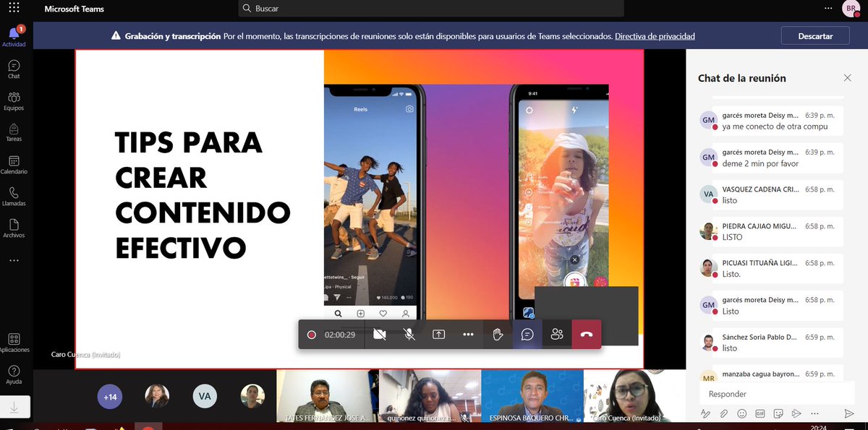Select message 'deme 2 min por favor'
Viewport: 868px width, 430px height.
[x=760, y=164]
